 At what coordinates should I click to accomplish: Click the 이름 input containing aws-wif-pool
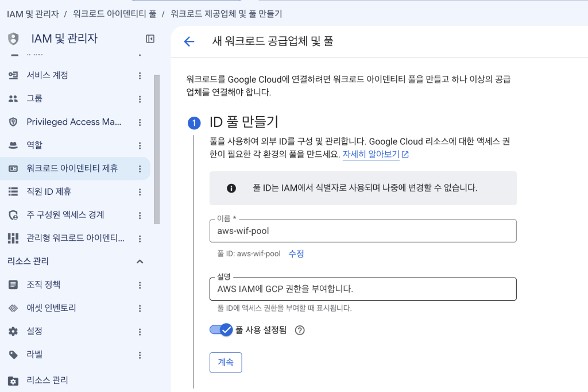[363, 231]
